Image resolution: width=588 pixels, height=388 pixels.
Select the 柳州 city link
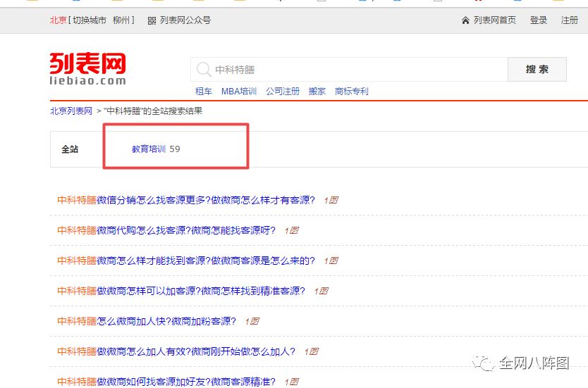[121, 20]
